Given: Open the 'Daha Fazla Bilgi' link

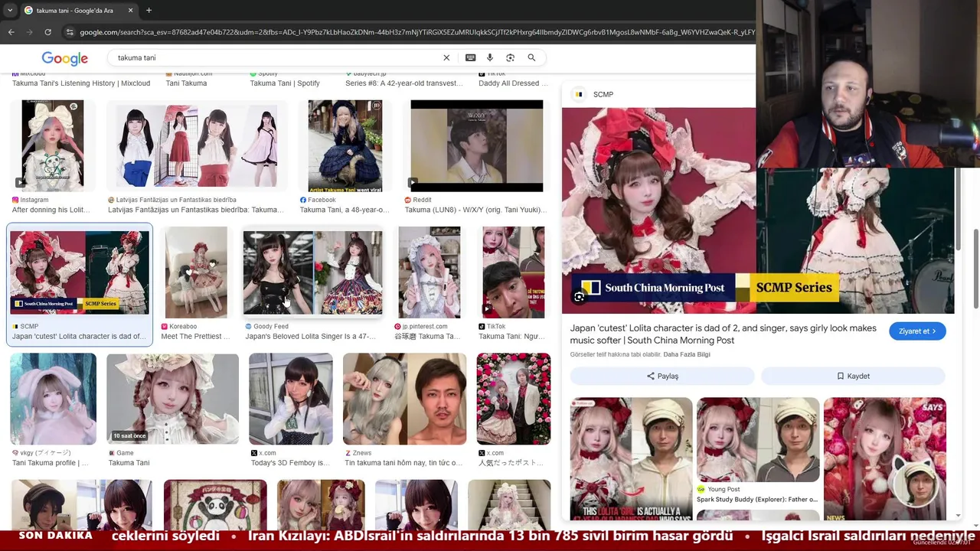Looking at the screenshot, I should 687,355.
